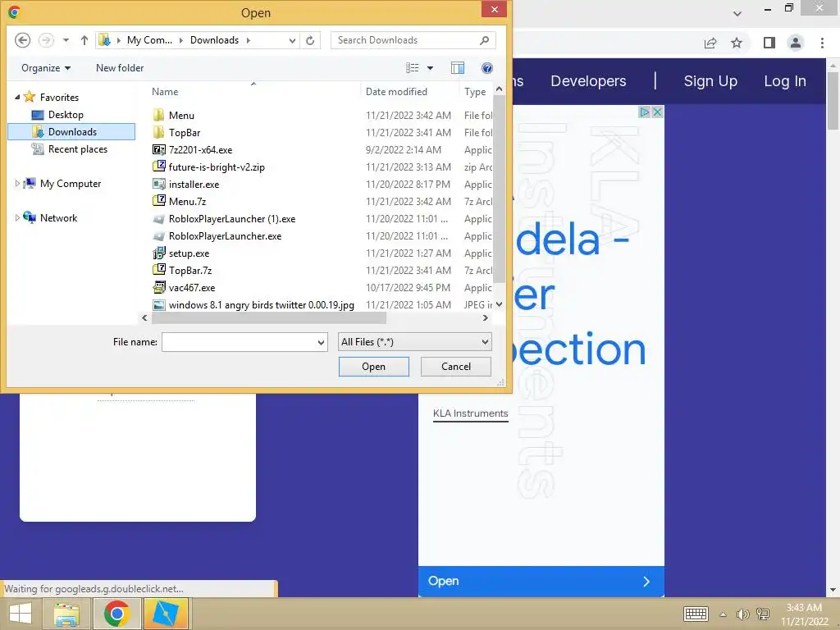Select Downloads in Favorites
This screenshot has height=630, width=840.
[x=72, y=132]
